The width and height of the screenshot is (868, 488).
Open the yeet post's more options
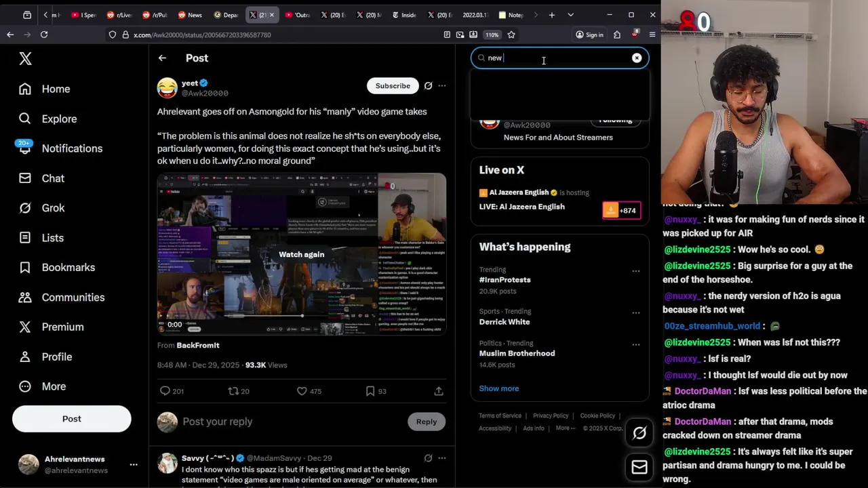442,86
